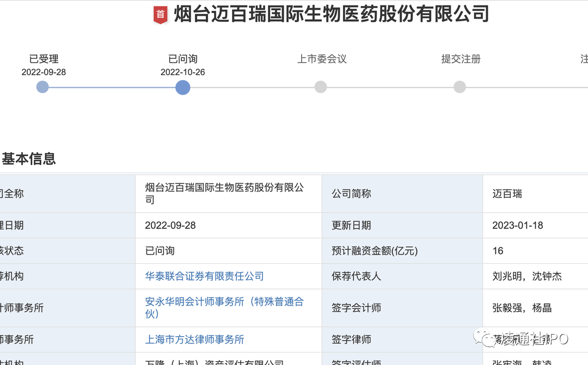Screen dimensions: 588x365
Task: Click the 提交注册 stage label
Action: click(x=461, y=59)
